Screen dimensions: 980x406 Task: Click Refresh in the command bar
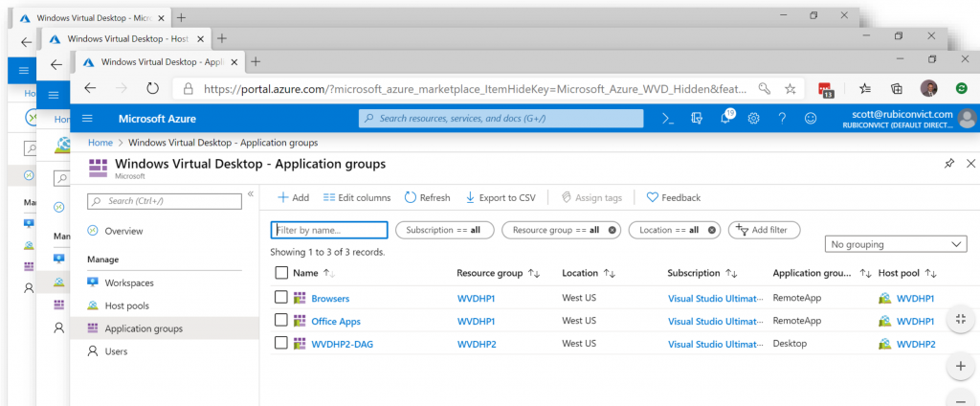pyautogui.click(x=427, y=197)
